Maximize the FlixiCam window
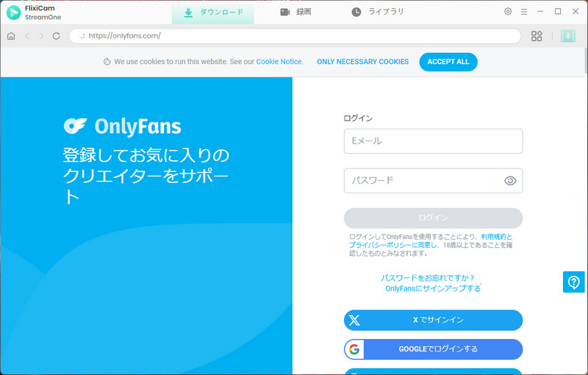Screen dimensions: 588x375 pyautogui.click(x=558, y=12)
